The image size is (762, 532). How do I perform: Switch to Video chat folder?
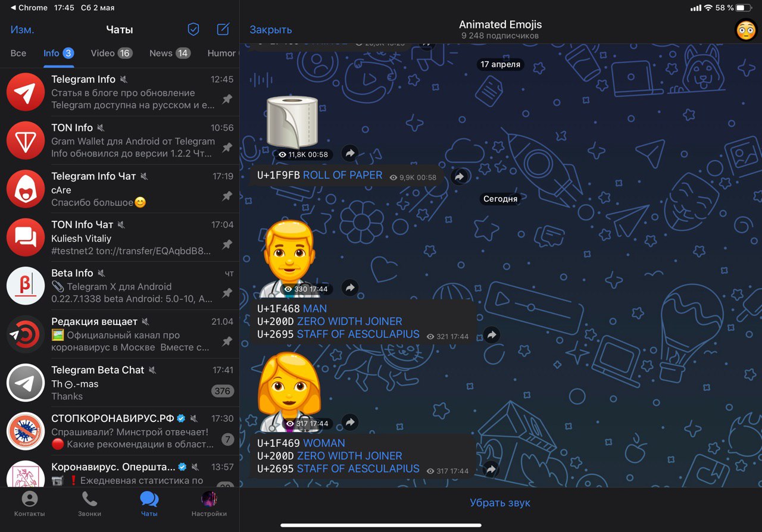(111, 53)
